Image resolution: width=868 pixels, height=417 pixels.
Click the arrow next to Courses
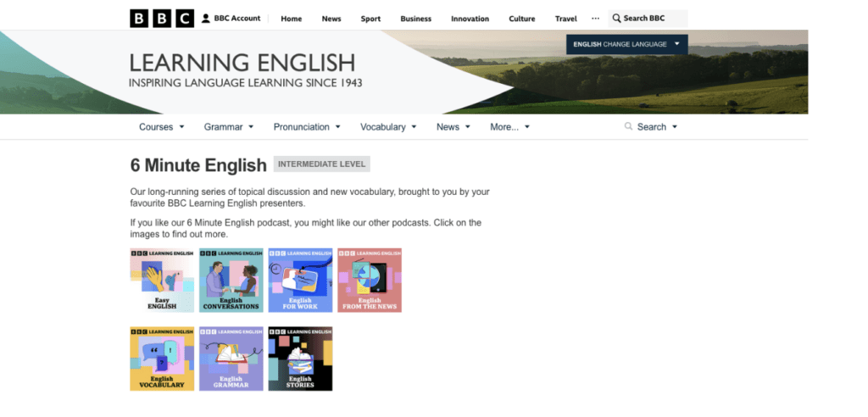(x=181, y=127)
